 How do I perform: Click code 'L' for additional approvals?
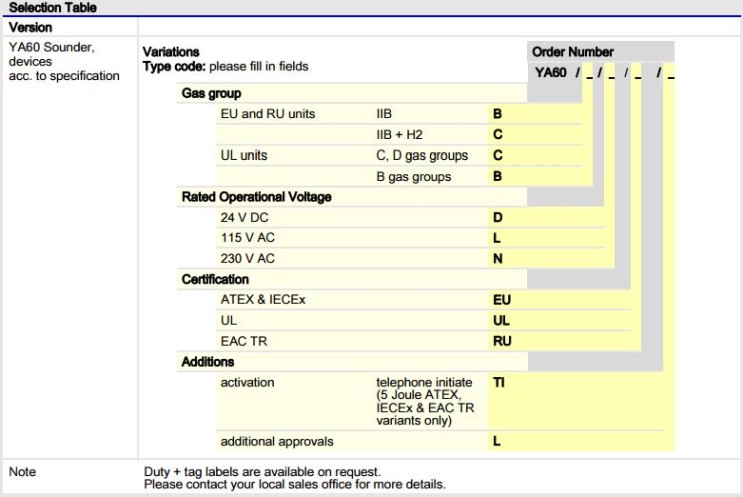coord(497,441)
